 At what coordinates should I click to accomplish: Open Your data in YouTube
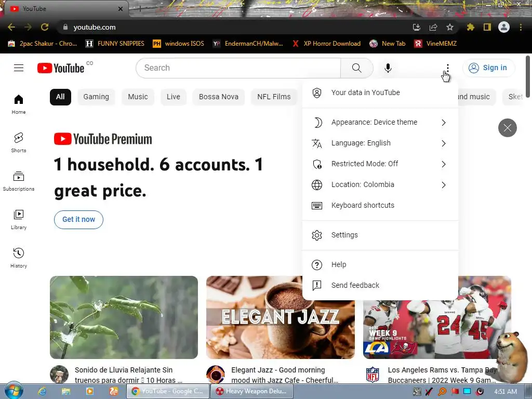point(380,92)
